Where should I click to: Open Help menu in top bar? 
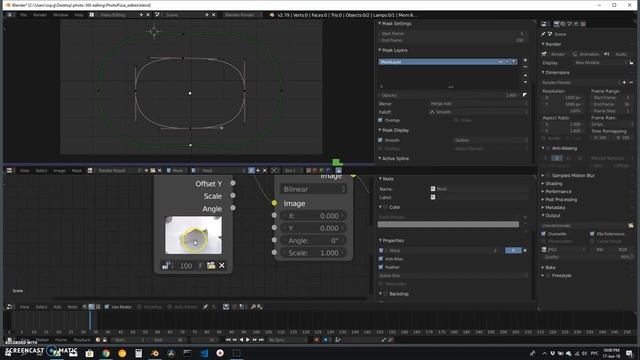pos(79,15)
